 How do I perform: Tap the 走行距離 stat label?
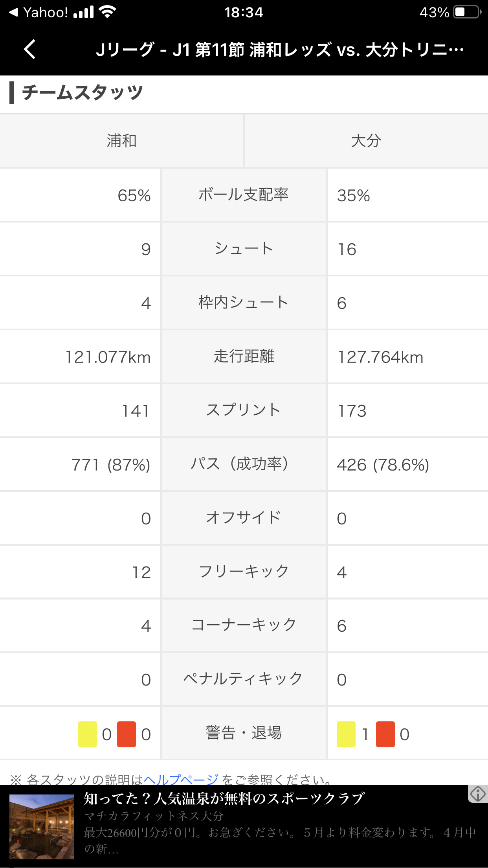click(244, 357)
